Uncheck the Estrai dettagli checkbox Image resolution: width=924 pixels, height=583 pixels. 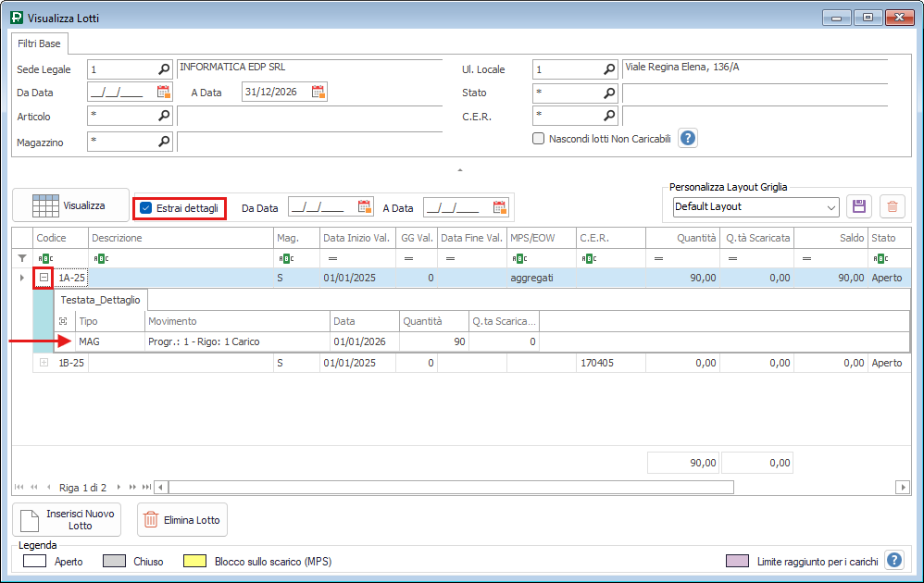tap(146, 208)
